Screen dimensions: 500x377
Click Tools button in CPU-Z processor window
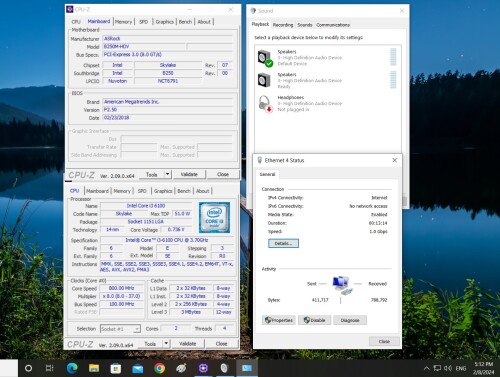[x=150, y=344]
